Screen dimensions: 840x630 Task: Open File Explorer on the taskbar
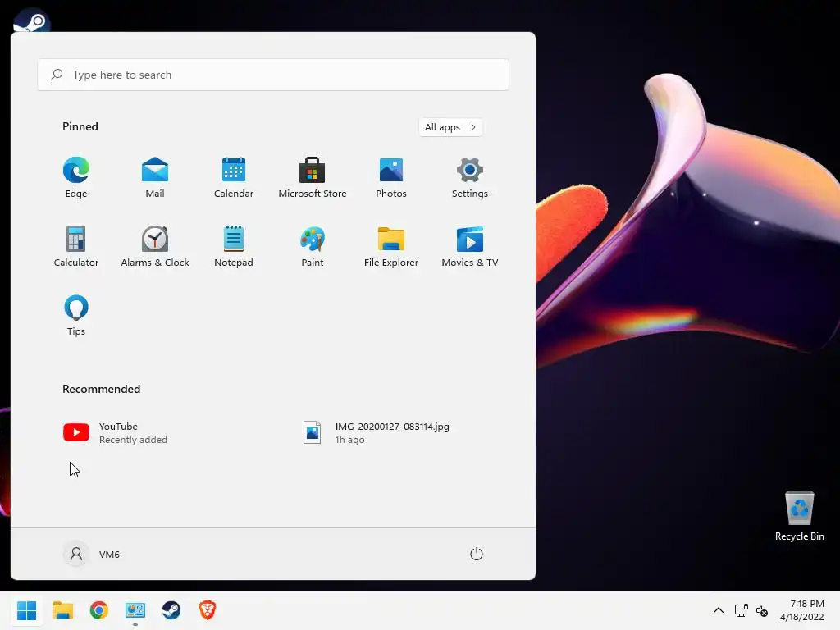[x=63, y=610]
